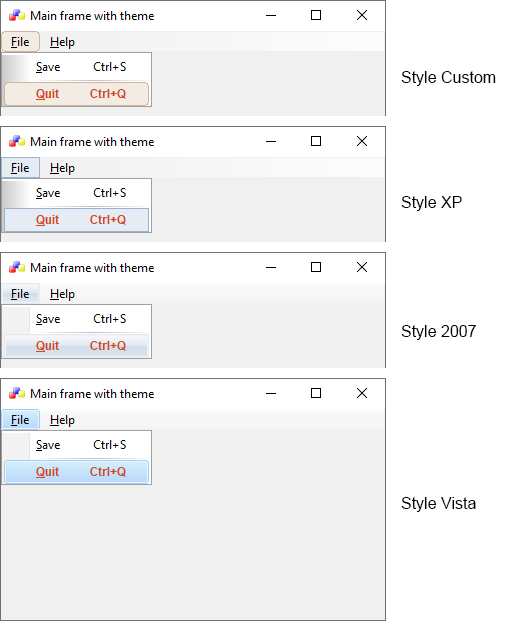Maximize the Style Vista window
Image resolution: width=510 pixels, height=621 pixels.
316,393
